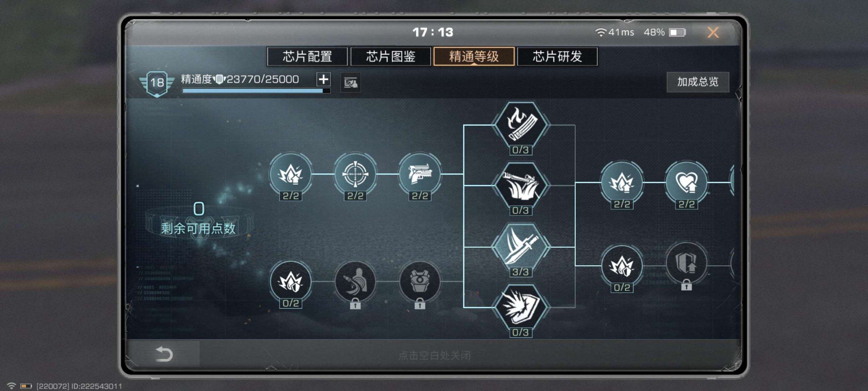The image size is (868, 391).
Task: Select the shield impact skill node
Action: 520,307
